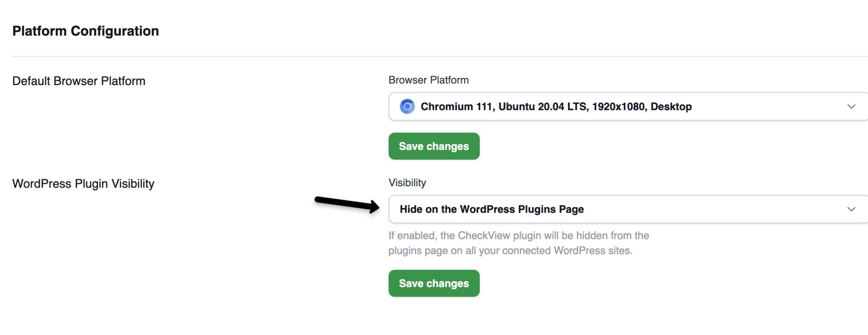This screenshot has width=868, height=335.
Task: Click the WordPress Plugin Visibility label
Action: (83, 183)
